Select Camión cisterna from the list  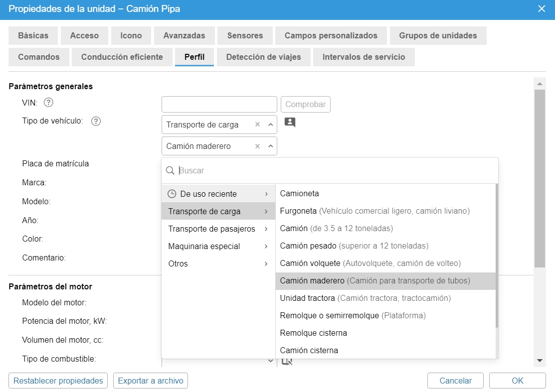click(309, 350)
